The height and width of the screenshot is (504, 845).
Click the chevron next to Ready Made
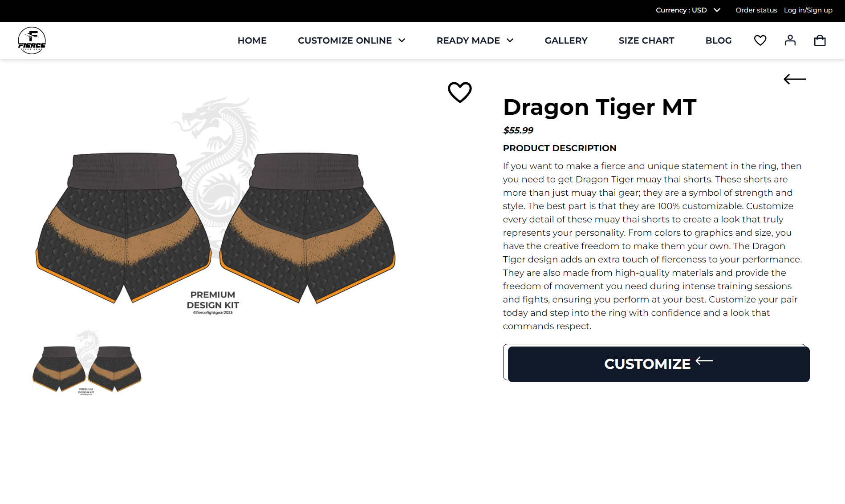pyautogui.click(x=510, y=40)
